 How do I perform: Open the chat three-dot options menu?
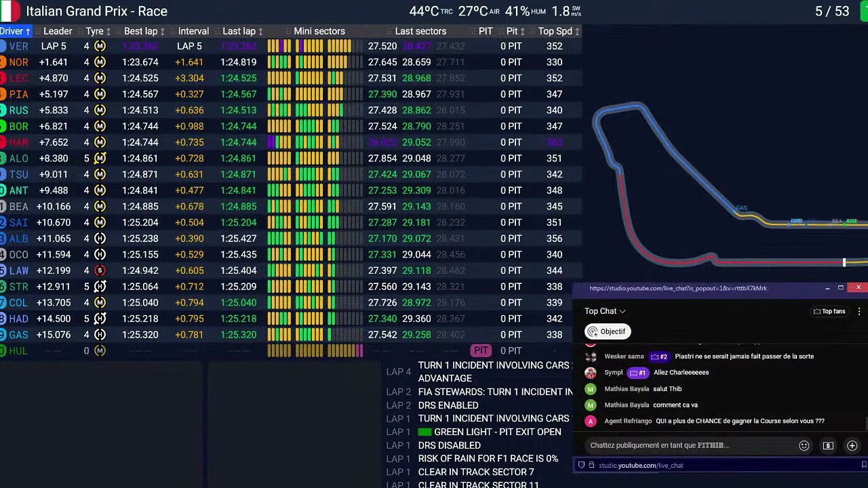859,311
